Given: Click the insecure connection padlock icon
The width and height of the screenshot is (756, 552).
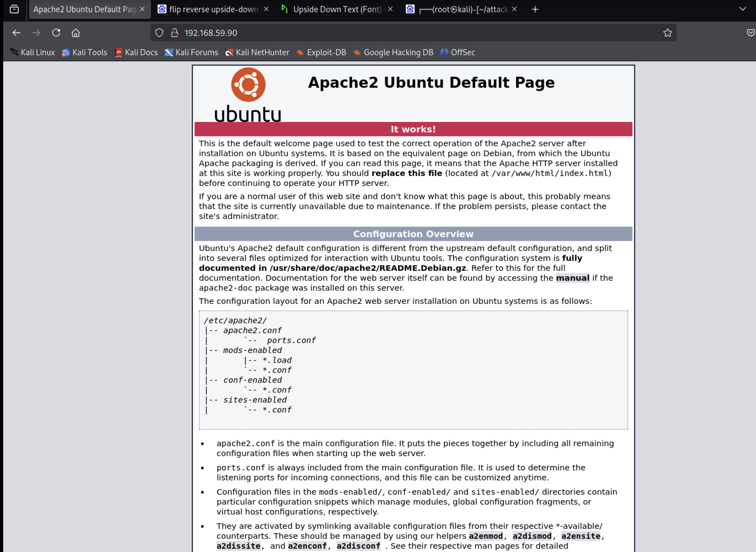Looking at the screenshot, I should tap(175, 33).
